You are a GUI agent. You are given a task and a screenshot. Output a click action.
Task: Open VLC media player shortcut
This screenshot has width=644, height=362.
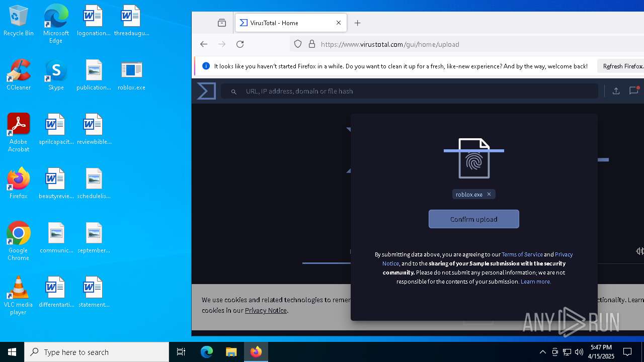pos(19,295)
